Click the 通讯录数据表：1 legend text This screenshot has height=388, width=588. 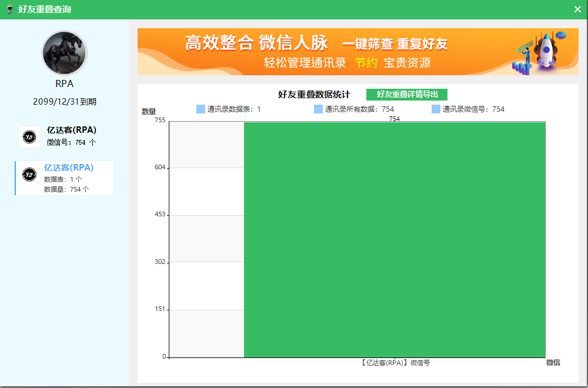point(234,109)
